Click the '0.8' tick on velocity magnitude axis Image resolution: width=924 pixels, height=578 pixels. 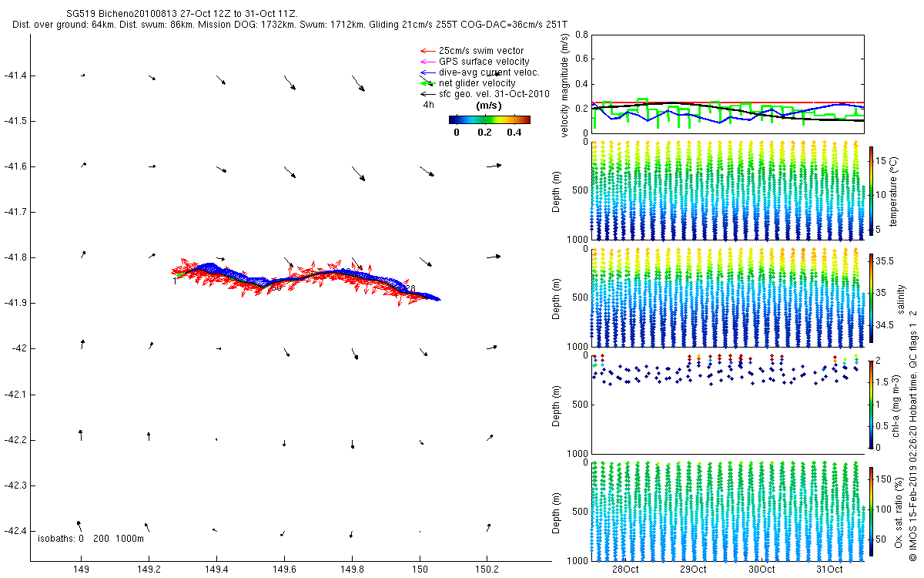point(581,35)
